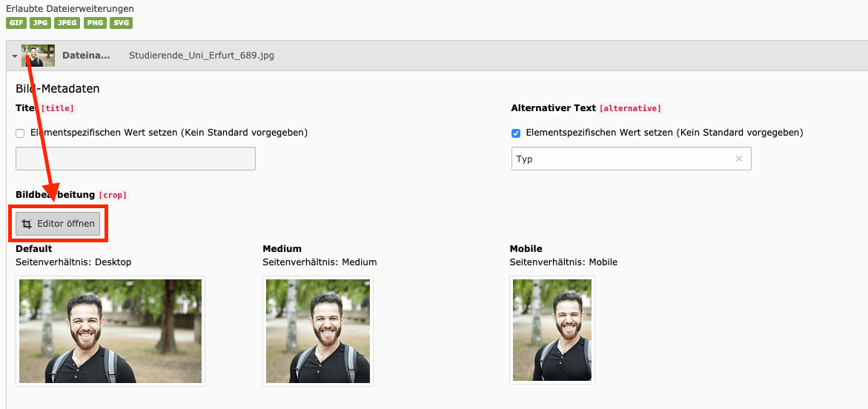The height and width of the screenshot is (409, 868).
Task: Click the small file thumbnail in header
Action: pyautogui.click(x=38, y=56)
